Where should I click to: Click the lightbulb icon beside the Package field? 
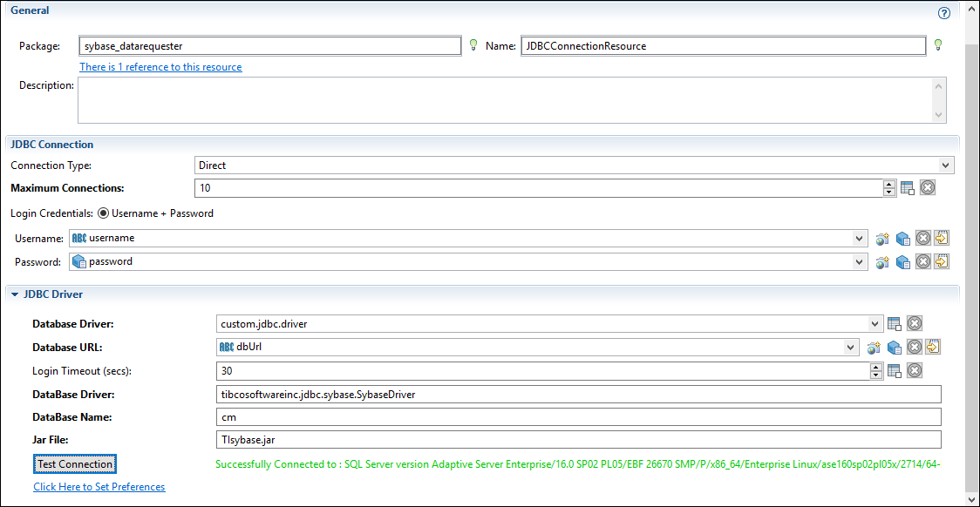(473, 45)
